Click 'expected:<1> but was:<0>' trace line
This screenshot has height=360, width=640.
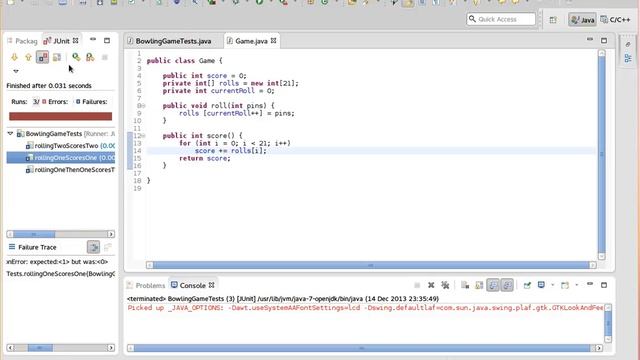57,262
